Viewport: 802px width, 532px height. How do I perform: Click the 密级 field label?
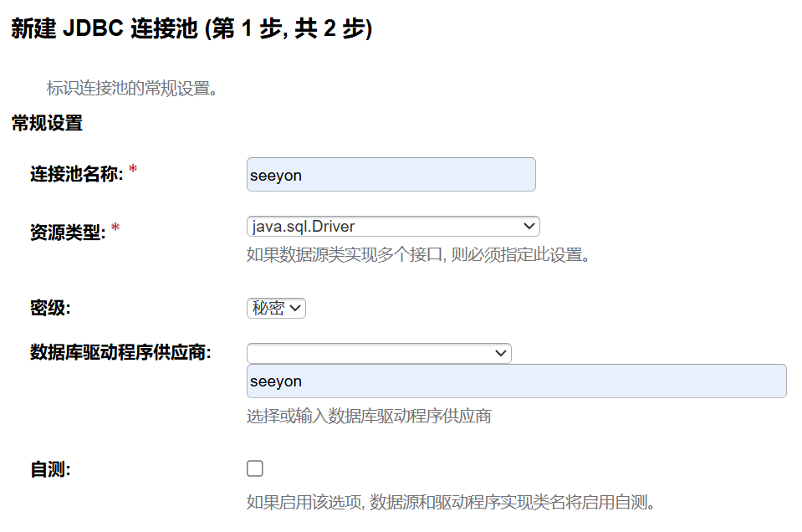coord(50,308)
